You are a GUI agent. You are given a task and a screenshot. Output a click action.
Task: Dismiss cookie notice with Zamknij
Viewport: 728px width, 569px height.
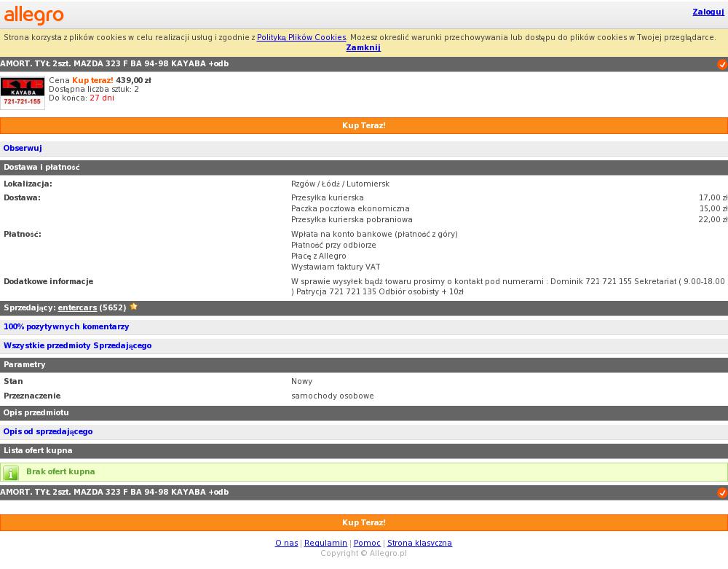tap(363, 47)
